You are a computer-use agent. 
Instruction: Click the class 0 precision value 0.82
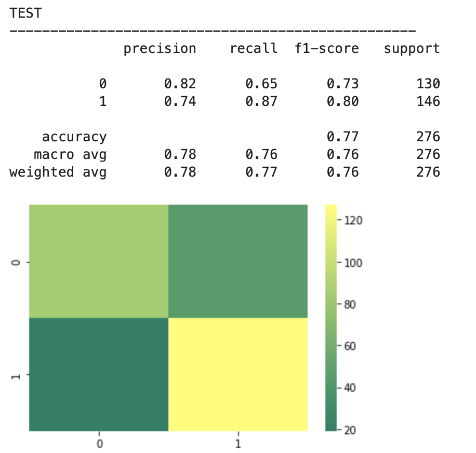[x=180, y=84]
